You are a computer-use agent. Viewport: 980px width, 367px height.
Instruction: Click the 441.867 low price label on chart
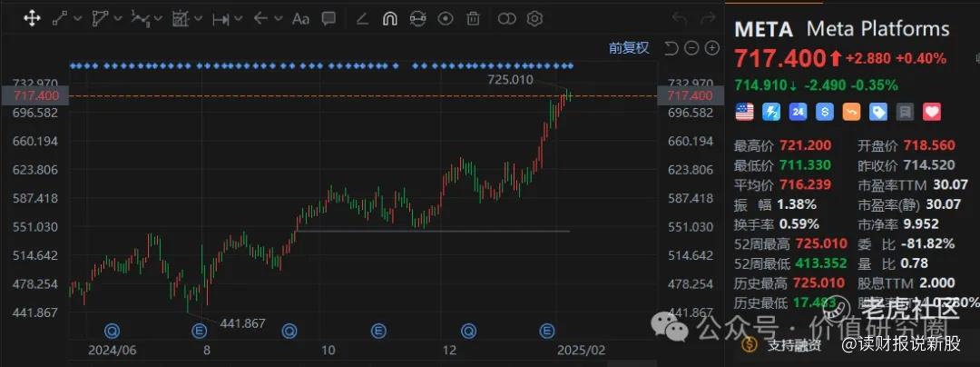[242, 323]
